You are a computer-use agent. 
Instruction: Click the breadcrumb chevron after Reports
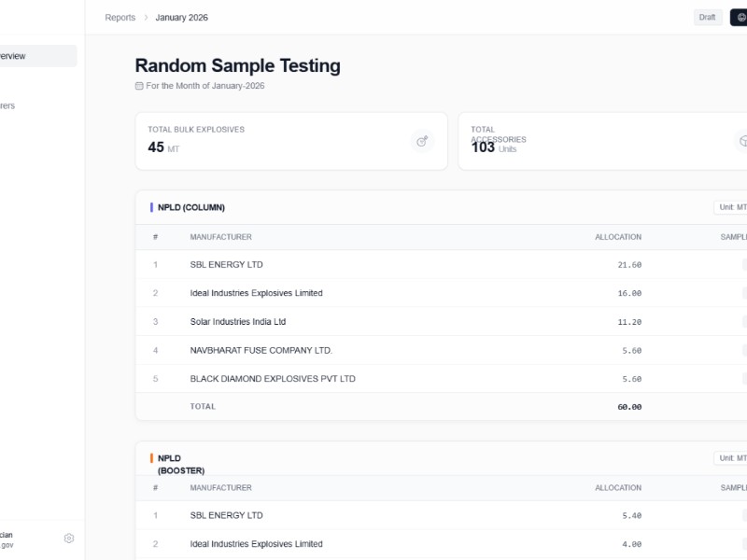146,18
